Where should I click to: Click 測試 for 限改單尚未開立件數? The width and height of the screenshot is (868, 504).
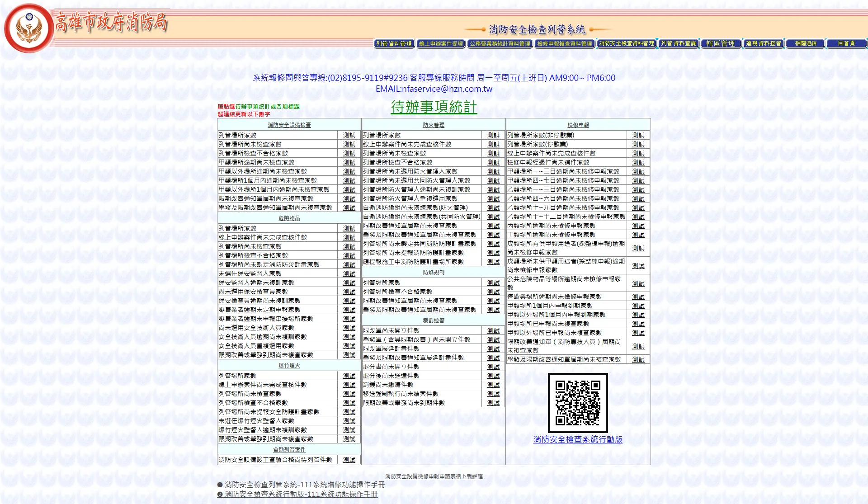point(493,330)
